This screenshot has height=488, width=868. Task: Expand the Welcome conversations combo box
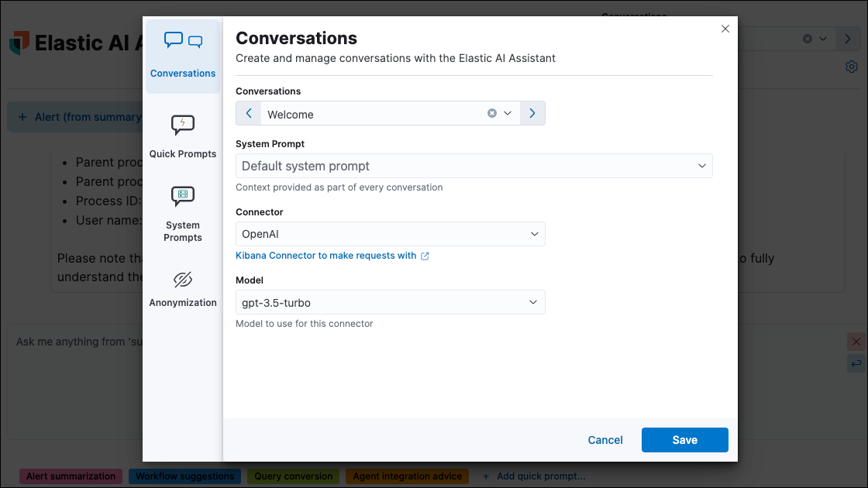[508, 113]
